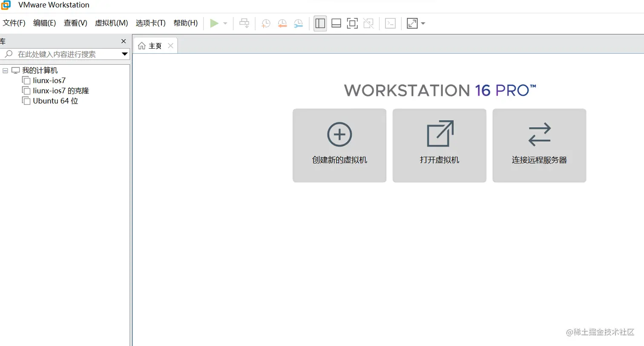
Task: Open the 选项卡(T) menu
Action: click(151, 23)
